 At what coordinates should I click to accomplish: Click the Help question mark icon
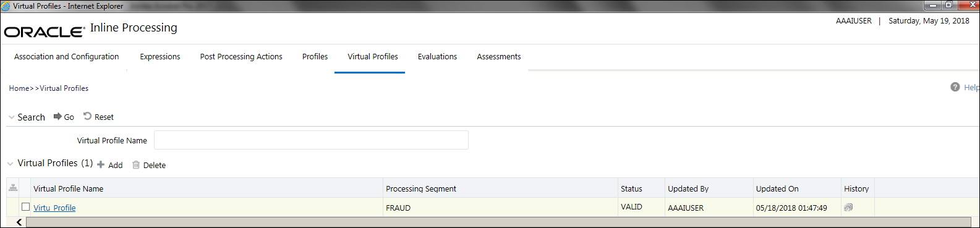point(955,87)
